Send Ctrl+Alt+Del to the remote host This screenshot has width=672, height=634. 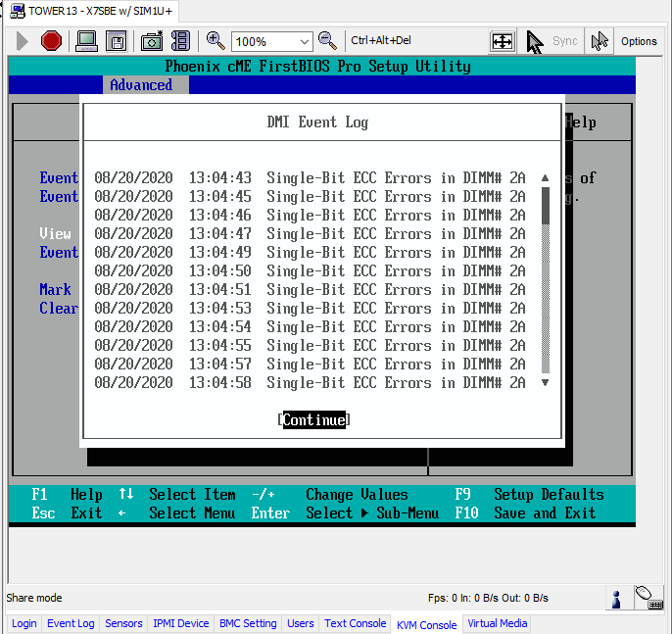coord(380,40)
